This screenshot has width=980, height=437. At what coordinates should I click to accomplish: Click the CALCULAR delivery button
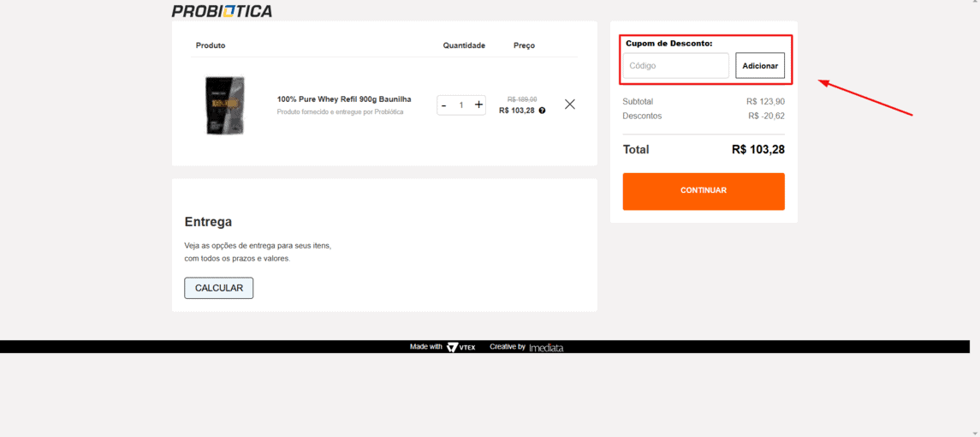point(219,288)
